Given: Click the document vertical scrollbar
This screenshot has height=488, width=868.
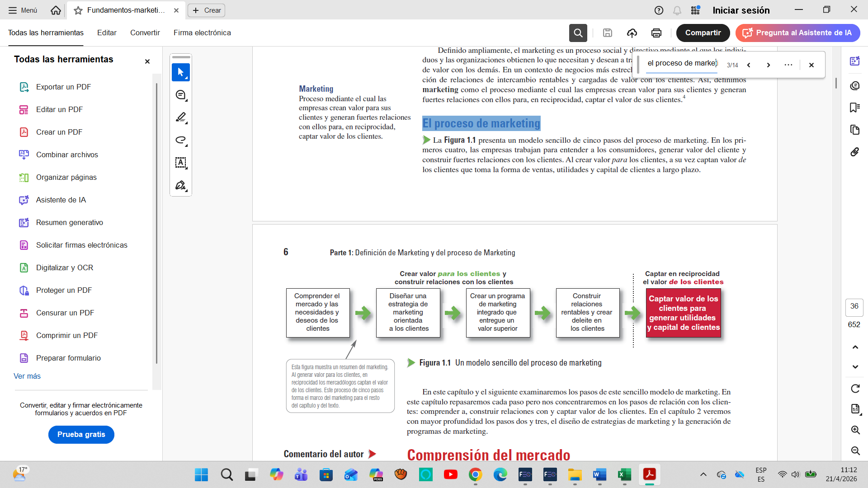Looking at the screenshot, I should 836,84.
